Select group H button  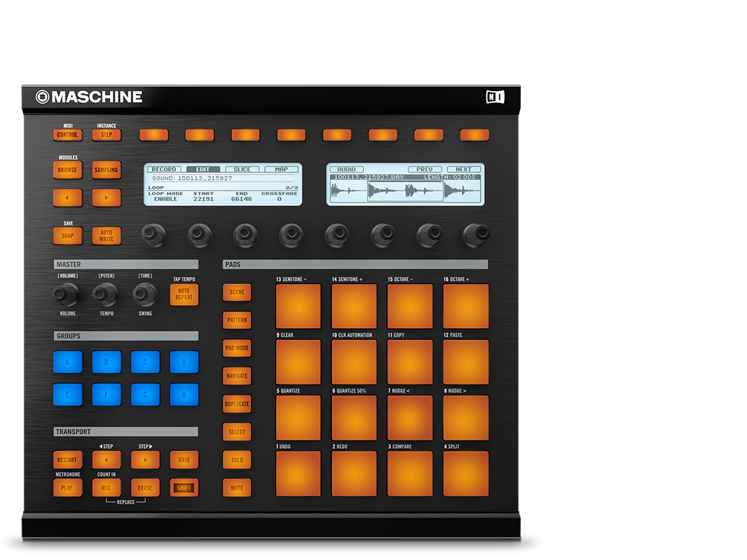184,395
